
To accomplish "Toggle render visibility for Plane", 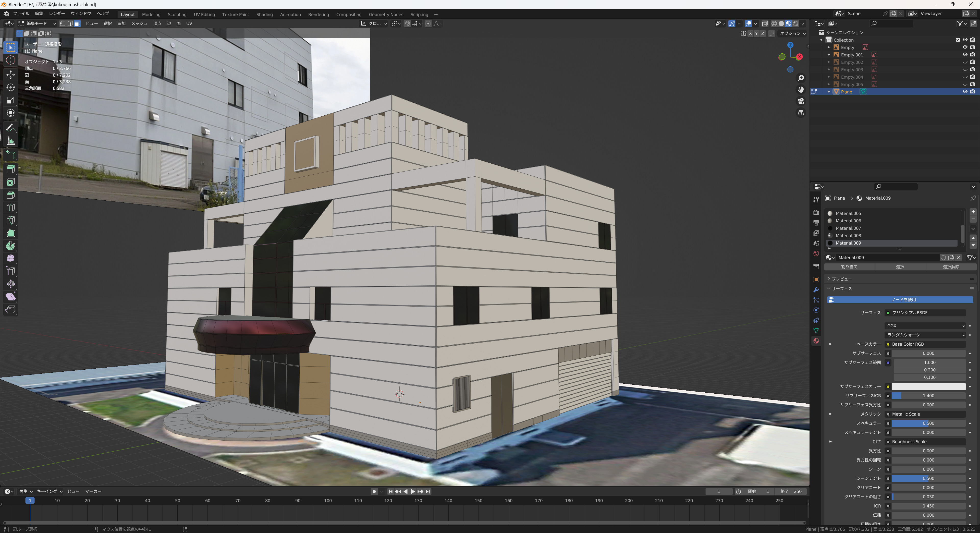I will [972, 92].
